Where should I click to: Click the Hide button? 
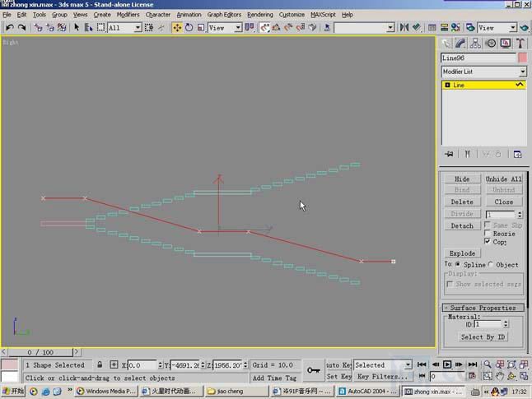coord(462,179)
